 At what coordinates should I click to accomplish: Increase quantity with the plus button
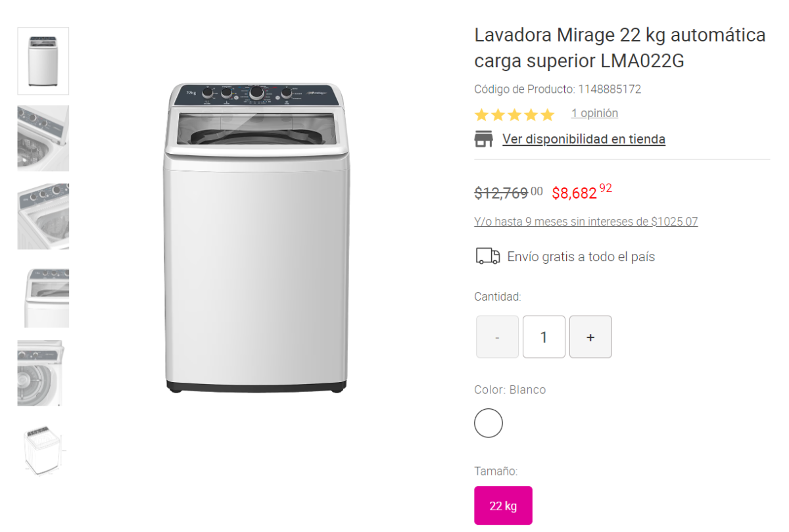590,337
